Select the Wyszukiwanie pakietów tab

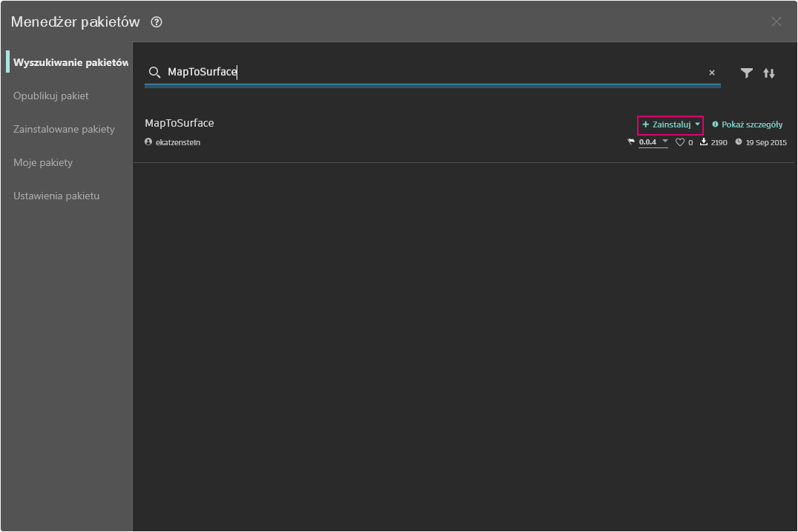70,62
